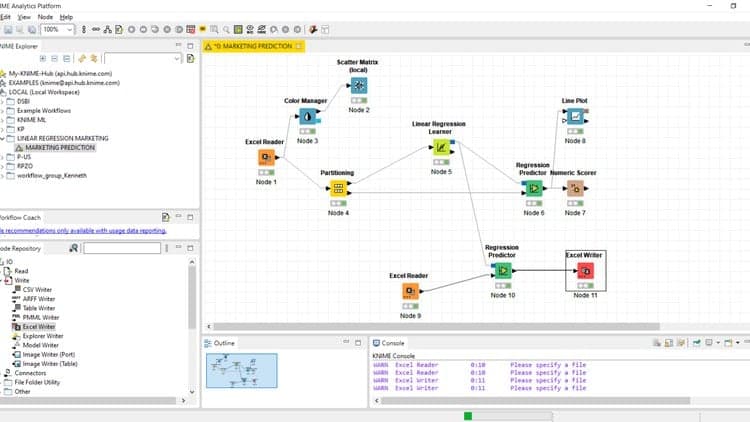Screen dimensions: 750x422
Task: Click the Node Repository search field
Action: [x=122, y=248]
